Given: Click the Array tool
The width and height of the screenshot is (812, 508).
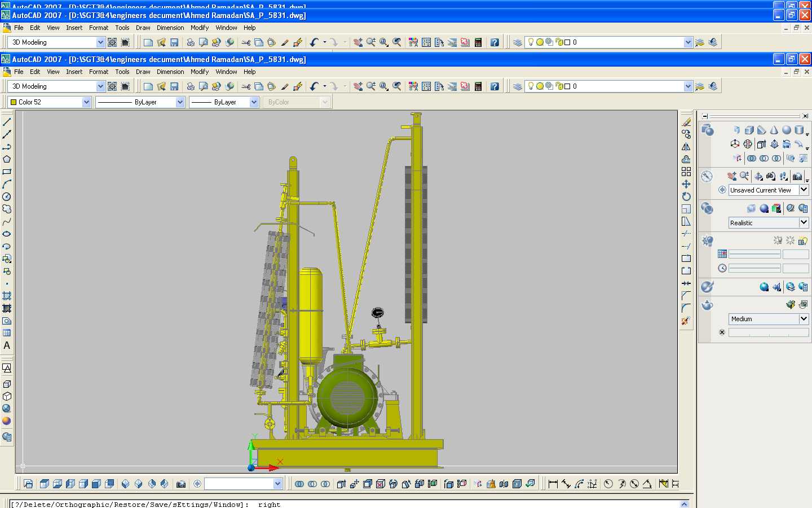Looking at the screenshot, I should coord(686,172).
